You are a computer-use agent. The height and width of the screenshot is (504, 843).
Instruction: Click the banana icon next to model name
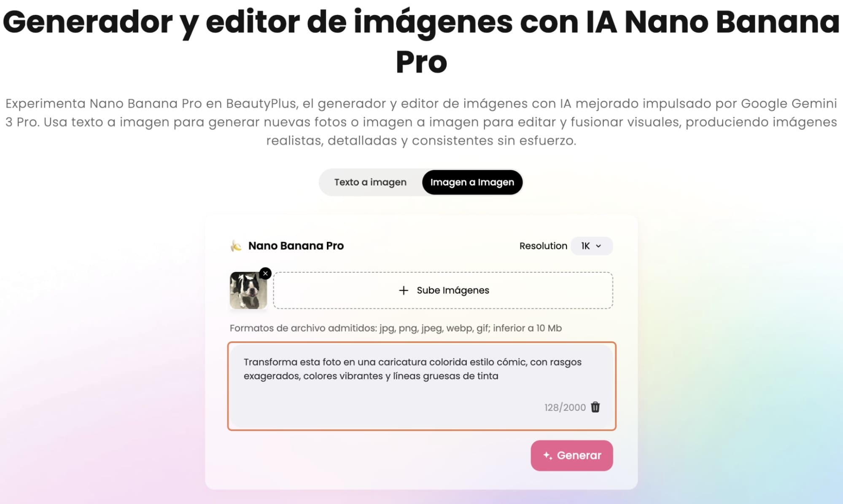236,246
